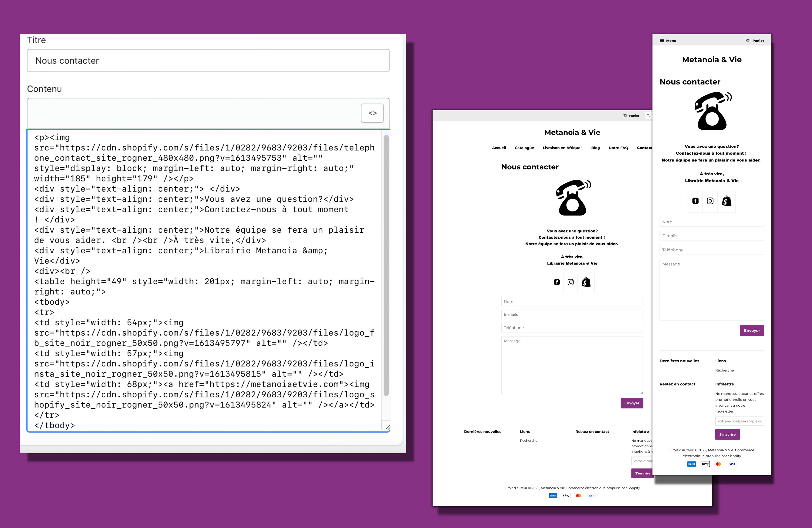Screen dimensions: 812x528
Task: Click newsletter email field in mobile preview
Action: (x=739, y=421)
